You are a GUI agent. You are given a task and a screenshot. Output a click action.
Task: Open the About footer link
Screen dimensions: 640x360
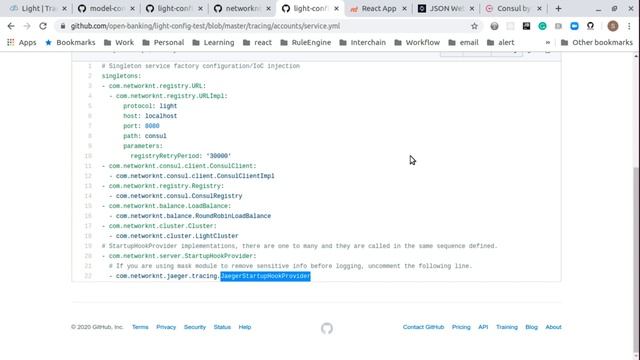tap(553, 327)
